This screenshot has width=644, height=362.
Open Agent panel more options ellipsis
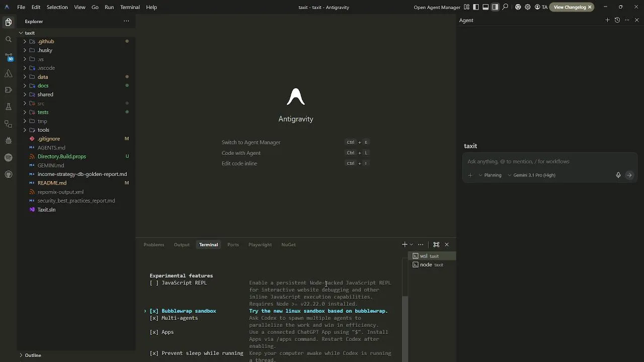point(627,20)
